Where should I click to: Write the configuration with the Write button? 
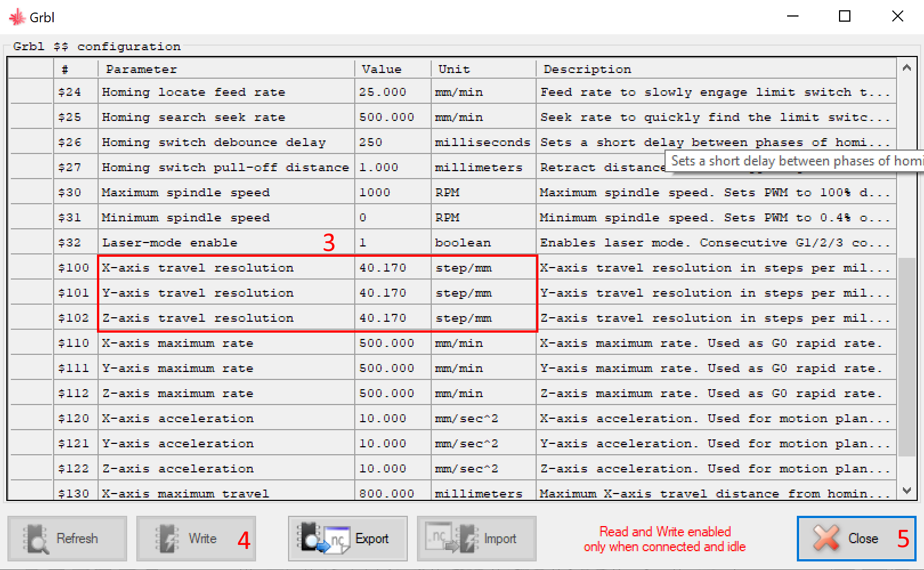click(x=196, y=539)
